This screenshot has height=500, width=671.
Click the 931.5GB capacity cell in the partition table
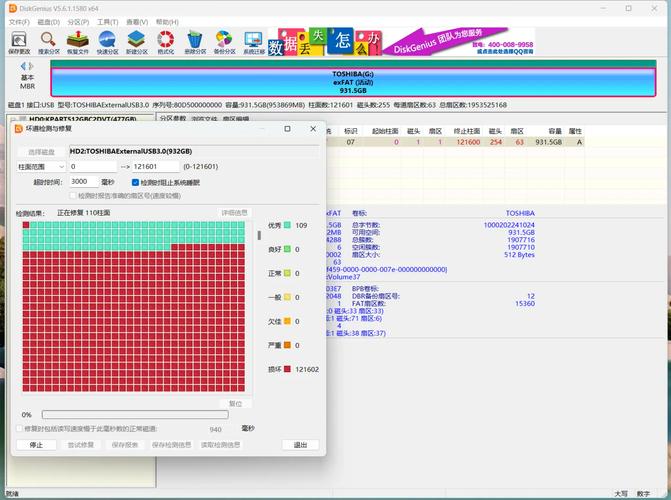(548, 142)
